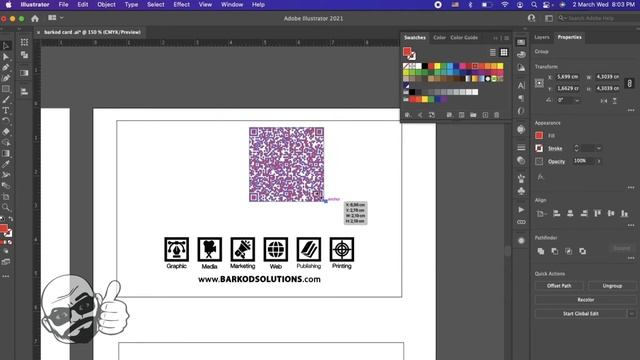This screenshot has width=640, height=360.
Task: Open Edit Toolbar three-dots button
Action: (x=6, y=276)
